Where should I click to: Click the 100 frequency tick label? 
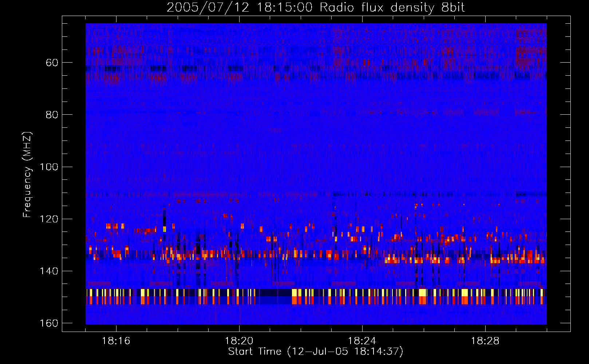[49, 167]
